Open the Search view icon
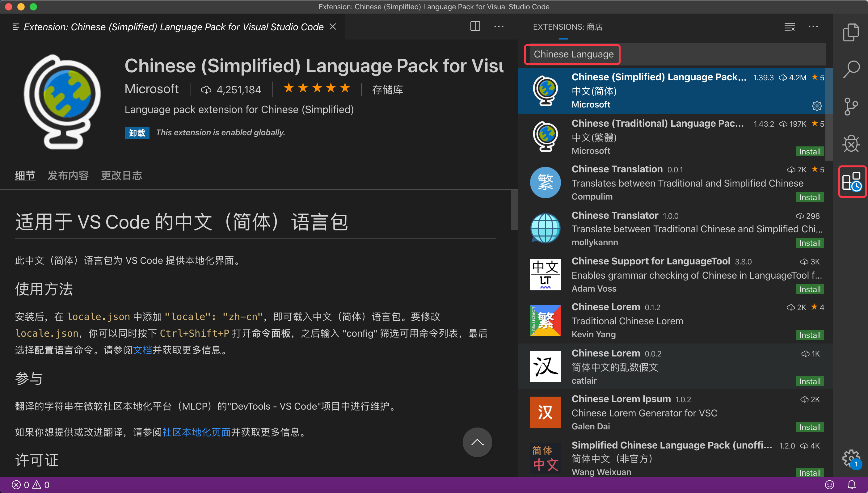 pos(851,70)
